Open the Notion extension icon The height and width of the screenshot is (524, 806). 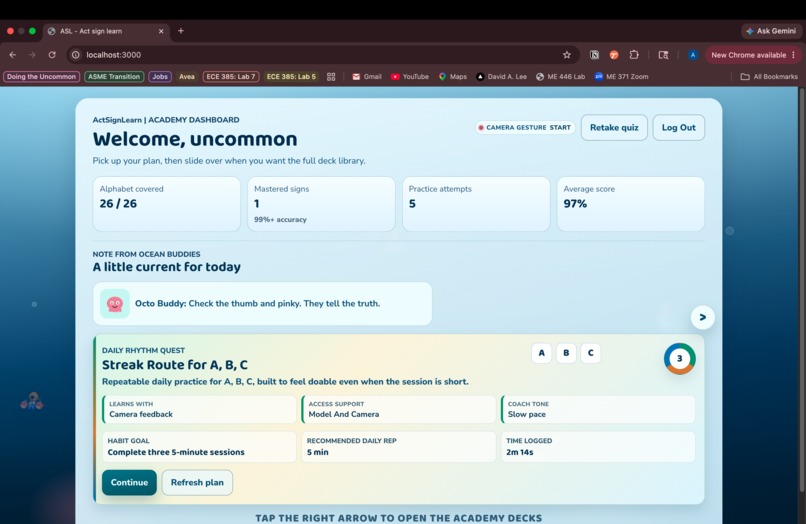pyautogui.click(x=594, y=55)
